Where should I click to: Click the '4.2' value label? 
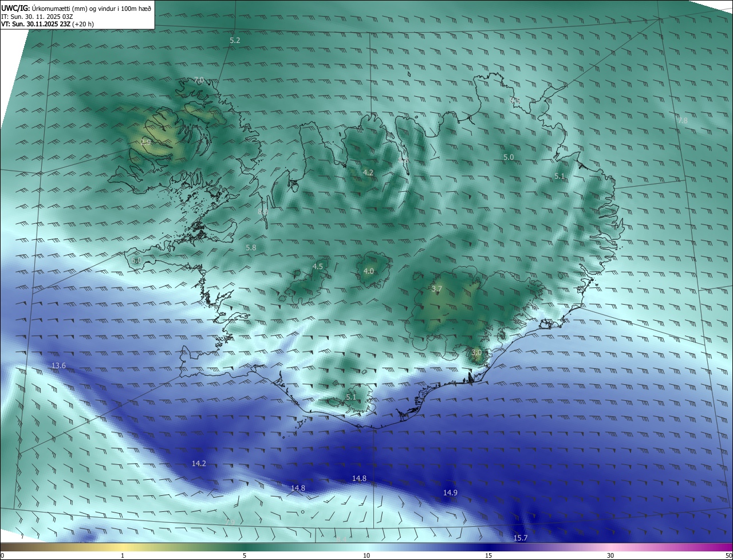pyautogui.click(x=368, y=172)
